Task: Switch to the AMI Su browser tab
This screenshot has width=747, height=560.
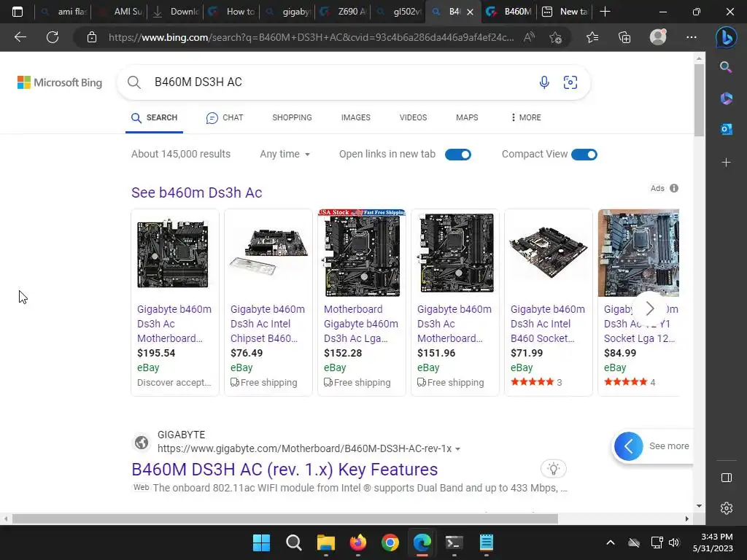Action: 120,12
